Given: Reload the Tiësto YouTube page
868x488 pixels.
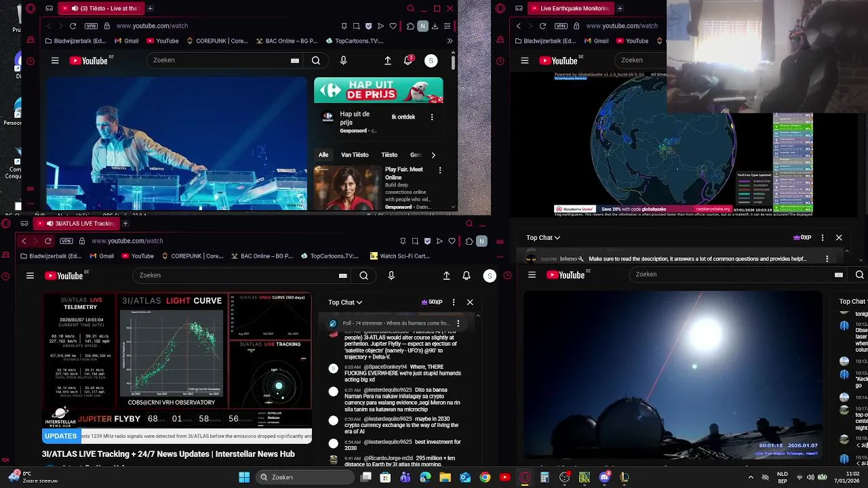Looking at the screenshot, I should [73, 26].
